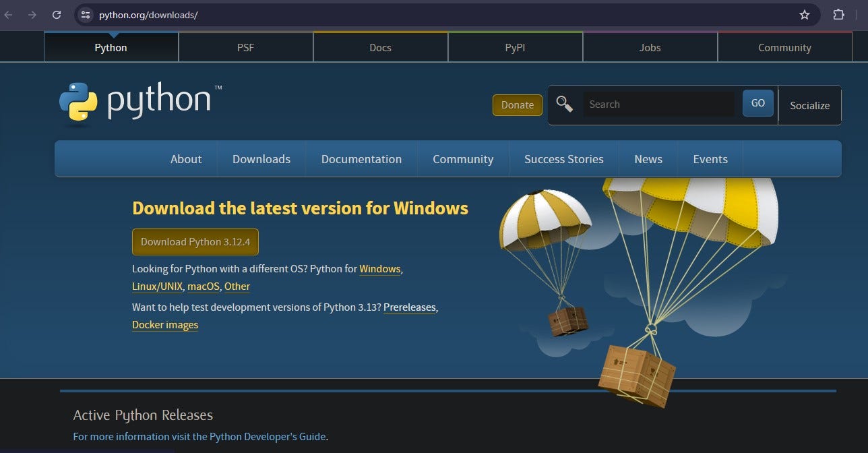Open the browser extensions puzzle icon
Image resolution: width=868 pixels, height=453 pixels.
click(x=839, y=15)
